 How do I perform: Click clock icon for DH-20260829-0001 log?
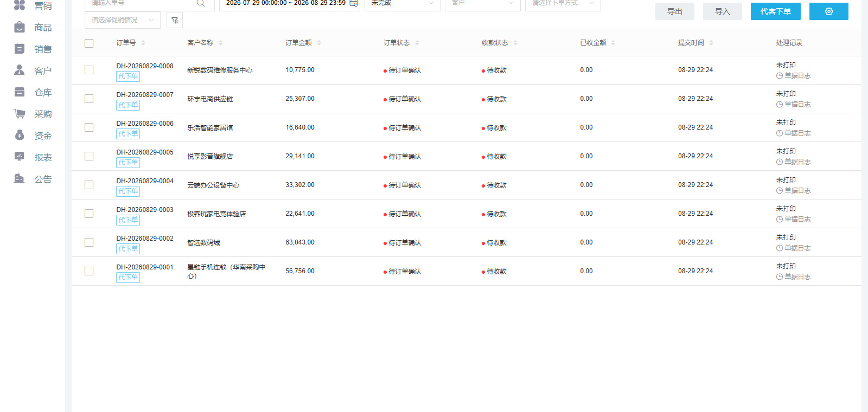coord(780,277)
